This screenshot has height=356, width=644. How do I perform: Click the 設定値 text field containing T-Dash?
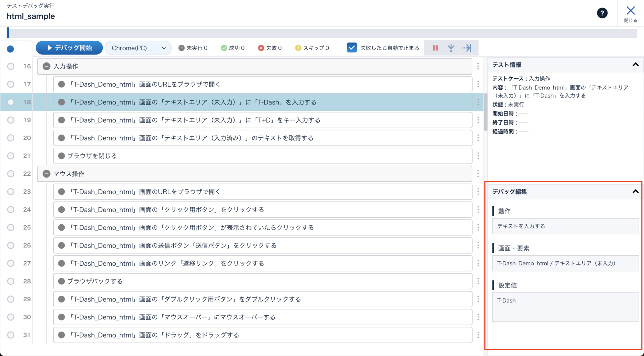pyautogui.click(x=565, y=307)
